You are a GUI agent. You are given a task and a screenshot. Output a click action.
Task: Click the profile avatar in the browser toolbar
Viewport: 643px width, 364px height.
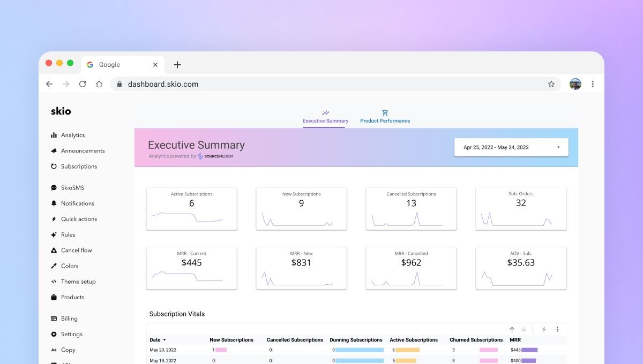[575, 84]
